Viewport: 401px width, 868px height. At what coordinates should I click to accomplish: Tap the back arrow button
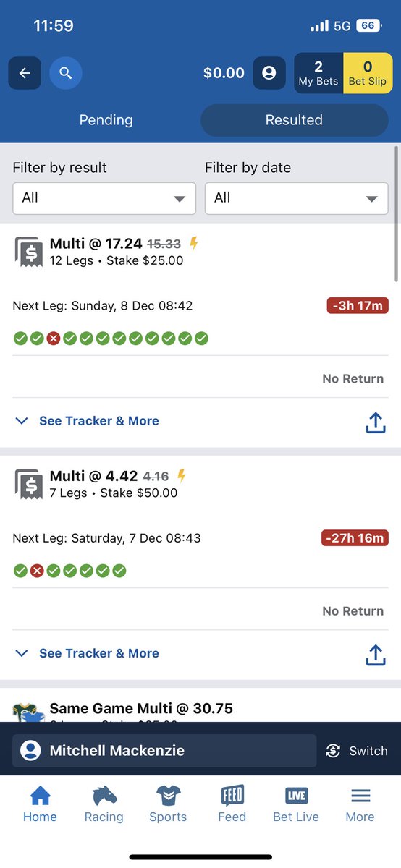coord(25,73)
